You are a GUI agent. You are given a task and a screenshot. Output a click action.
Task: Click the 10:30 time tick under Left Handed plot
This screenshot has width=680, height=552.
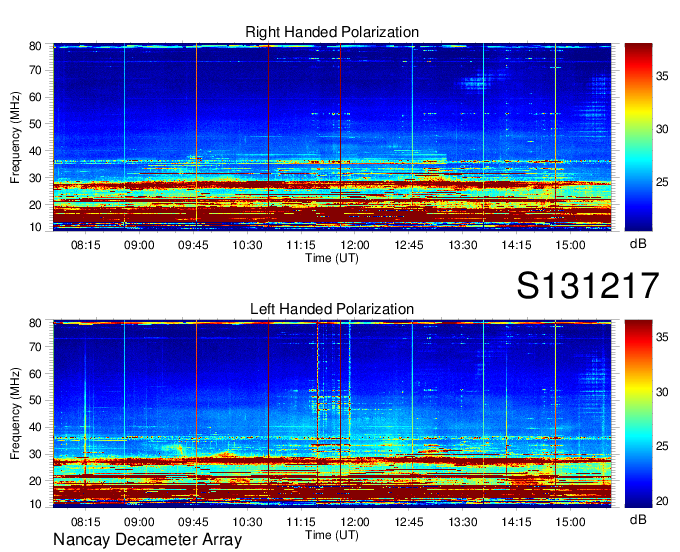[247, 522]
